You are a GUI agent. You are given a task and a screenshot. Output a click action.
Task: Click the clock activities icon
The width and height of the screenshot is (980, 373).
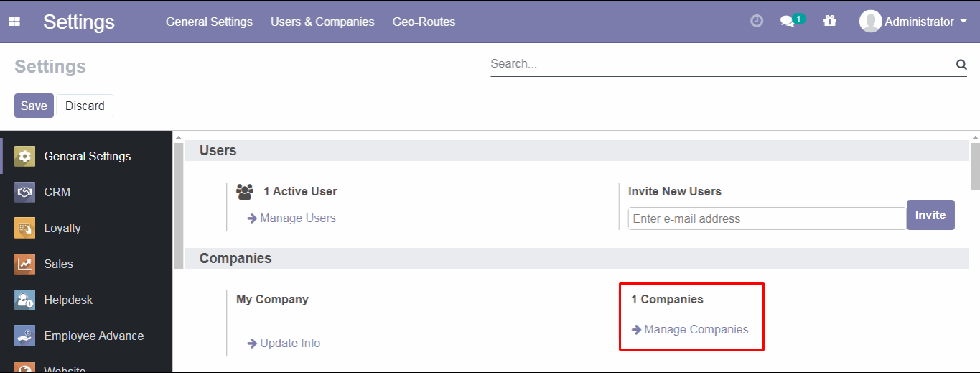[756, 21]
